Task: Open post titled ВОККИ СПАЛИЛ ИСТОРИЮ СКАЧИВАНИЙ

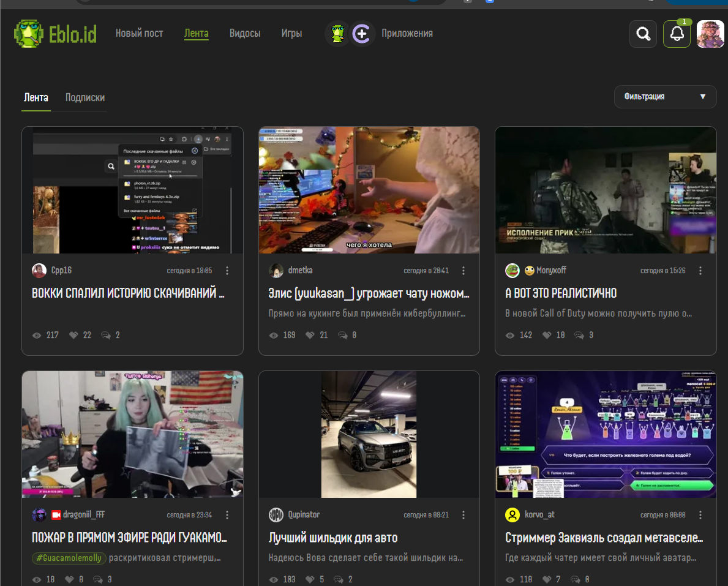Action: coord(128,293)
